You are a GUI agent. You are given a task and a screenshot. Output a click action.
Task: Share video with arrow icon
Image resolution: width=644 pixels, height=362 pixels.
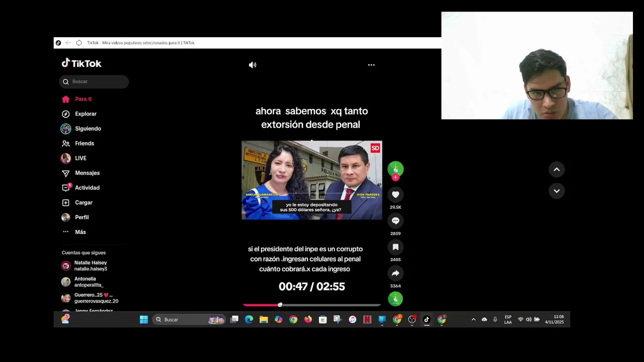click(395, 273)
